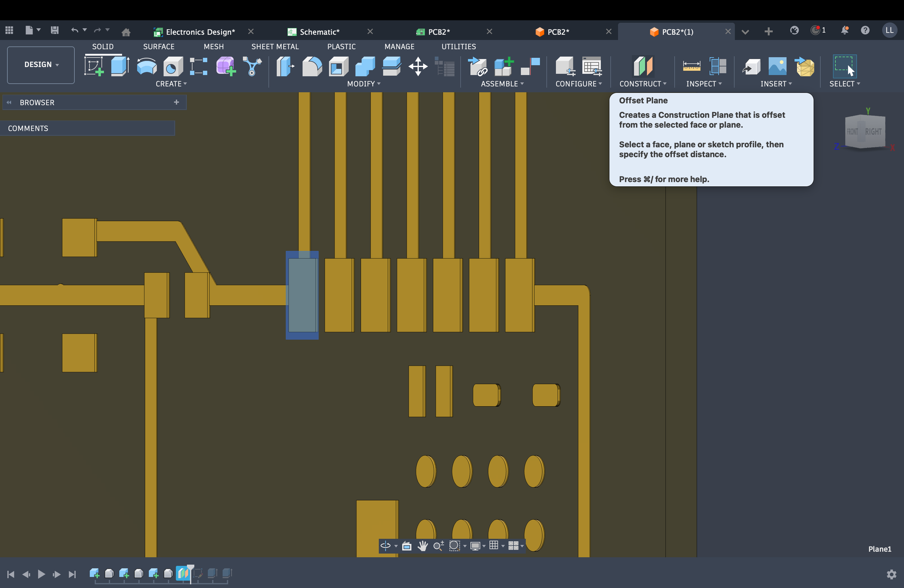The image size is (904, 588).
Task: Open a new document with the plus button
Action: pyautogui.click(x=768, y=32)
